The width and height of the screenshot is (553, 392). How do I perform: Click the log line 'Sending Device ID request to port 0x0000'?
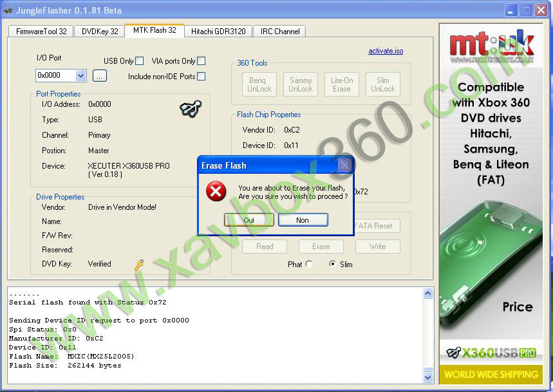(x=98, y=321)
